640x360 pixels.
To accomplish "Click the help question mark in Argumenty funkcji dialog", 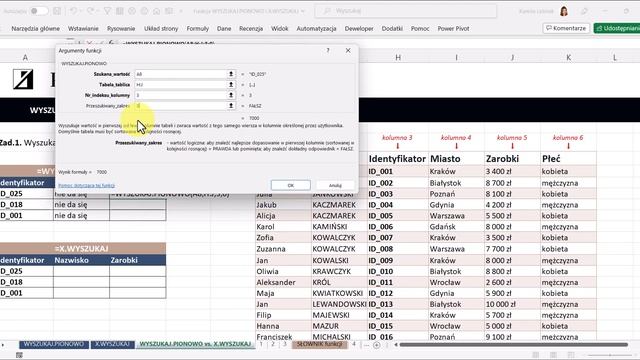I will click(328, 50).
